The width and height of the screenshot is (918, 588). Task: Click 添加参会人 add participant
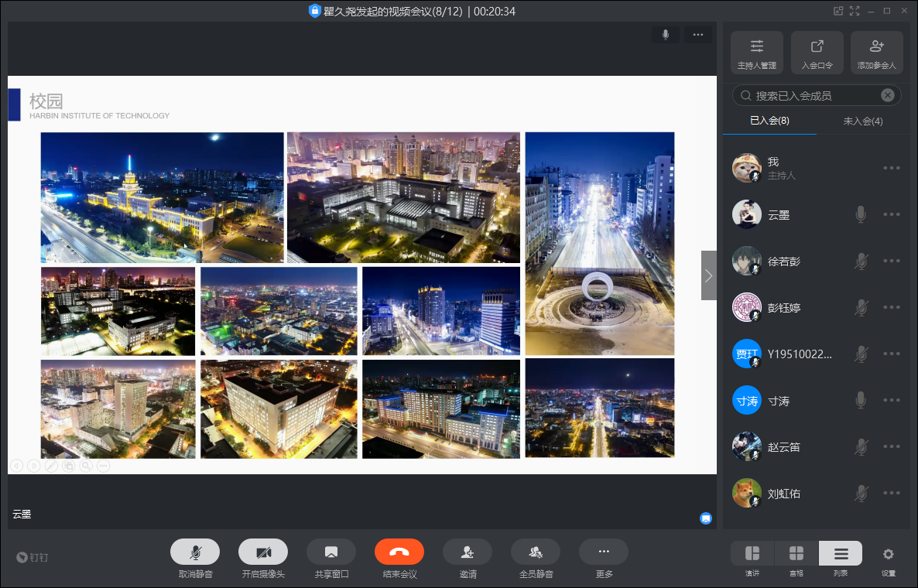click(x=877, y=53)
